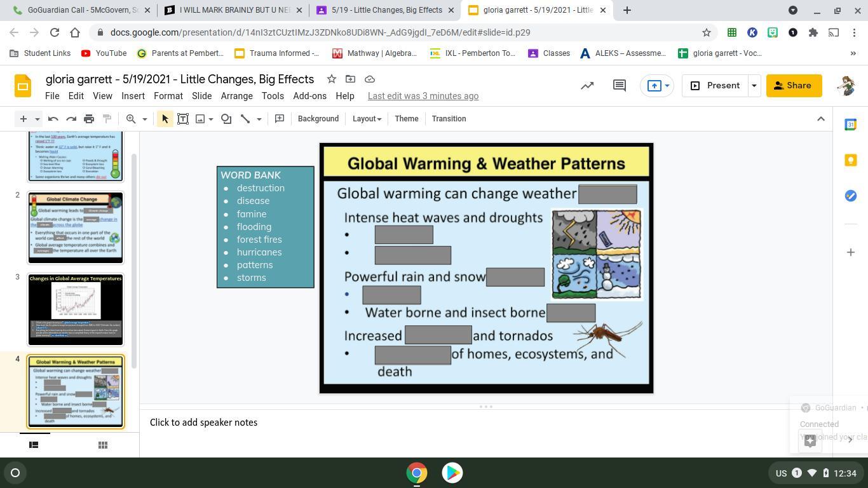Select slide 3 thumbnail in filmstrip
The height and width of the screenshot is (488, 868).
click(75, 309)
